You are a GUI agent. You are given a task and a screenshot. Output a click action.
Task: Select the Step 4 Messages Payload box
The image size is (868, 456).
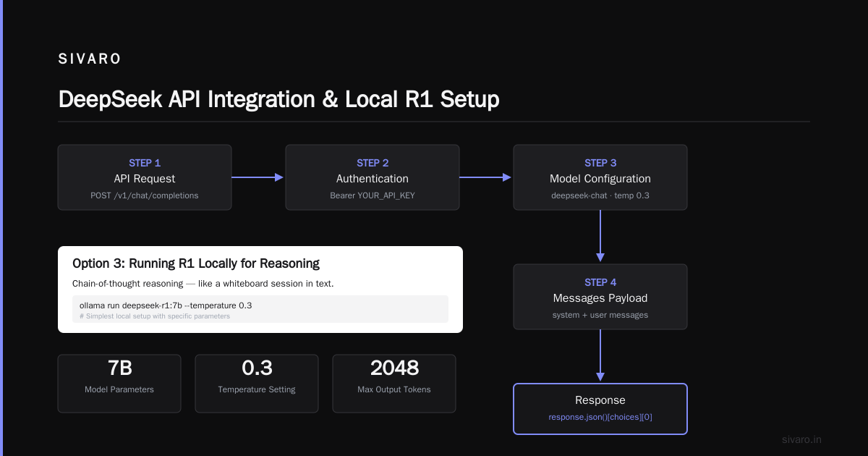600,297
